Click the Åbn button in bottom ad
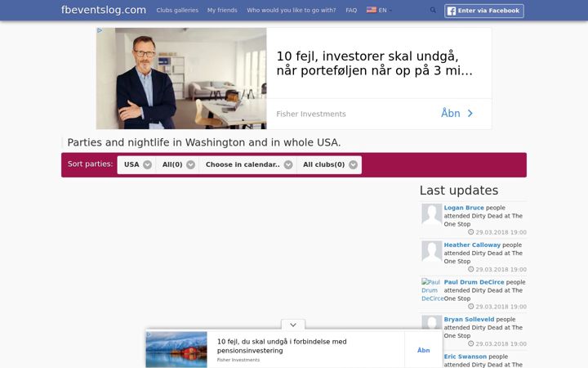Image resolution: width=588 pixels, height=368 pixels. (424, 350)
